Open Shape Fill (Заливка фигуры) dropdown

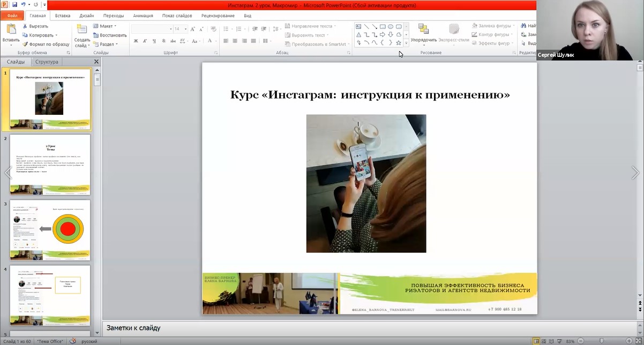493,26
